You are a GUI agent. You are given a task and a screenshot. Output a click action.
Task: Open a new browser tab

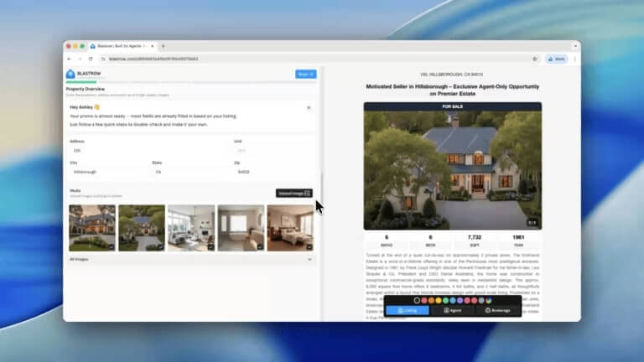click(163, 46)
